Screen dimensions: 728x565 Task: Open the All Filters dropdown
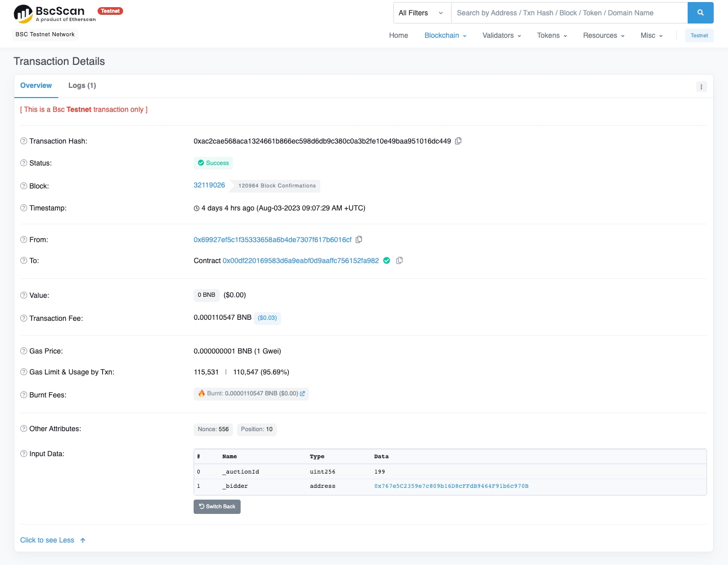coord(421,13)
